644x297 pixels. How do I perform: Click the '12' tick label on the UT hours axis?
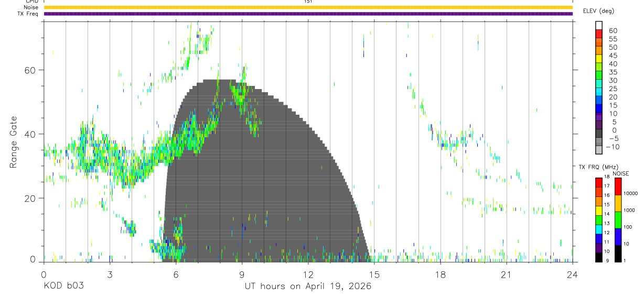[x=308, y=274]
